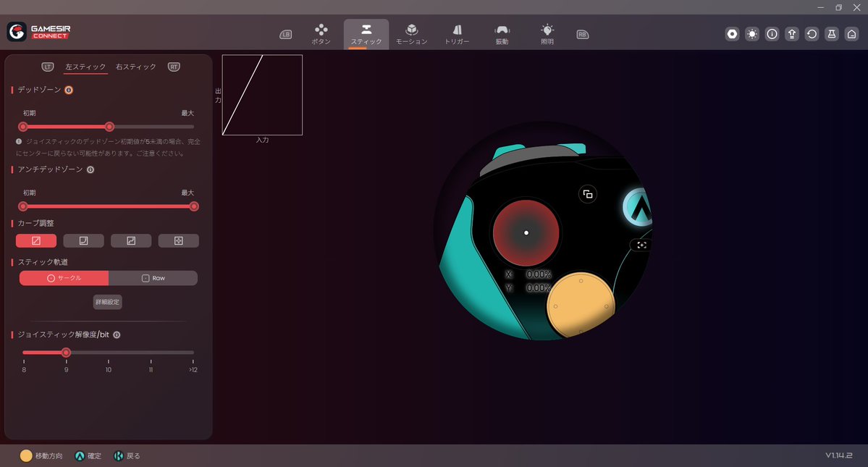
Task: Click the focus-frame button on controller image
Action: click(641, 245)
